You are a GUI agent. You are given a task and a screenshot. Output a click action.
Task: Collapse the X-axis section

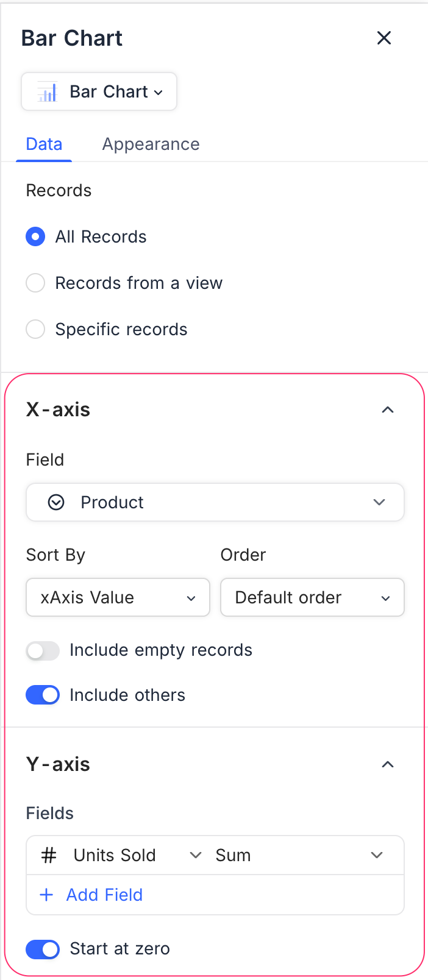[x=388, y=410]
